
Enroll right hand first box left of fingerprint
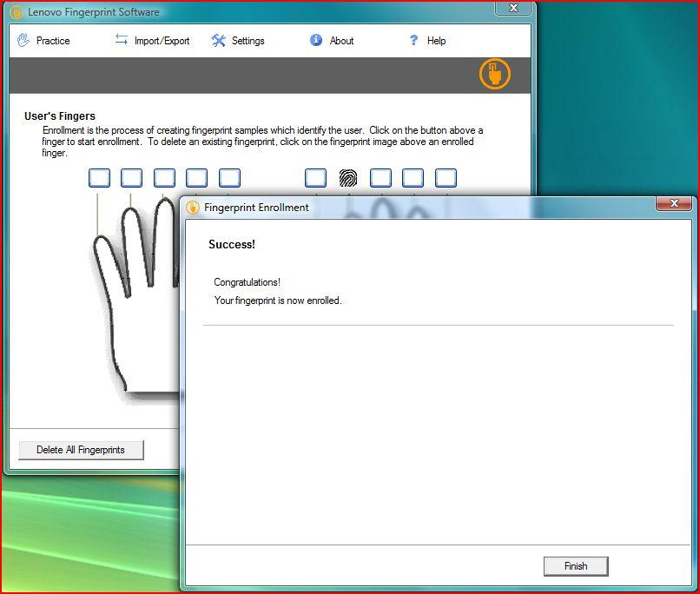[x=315, y=178]
